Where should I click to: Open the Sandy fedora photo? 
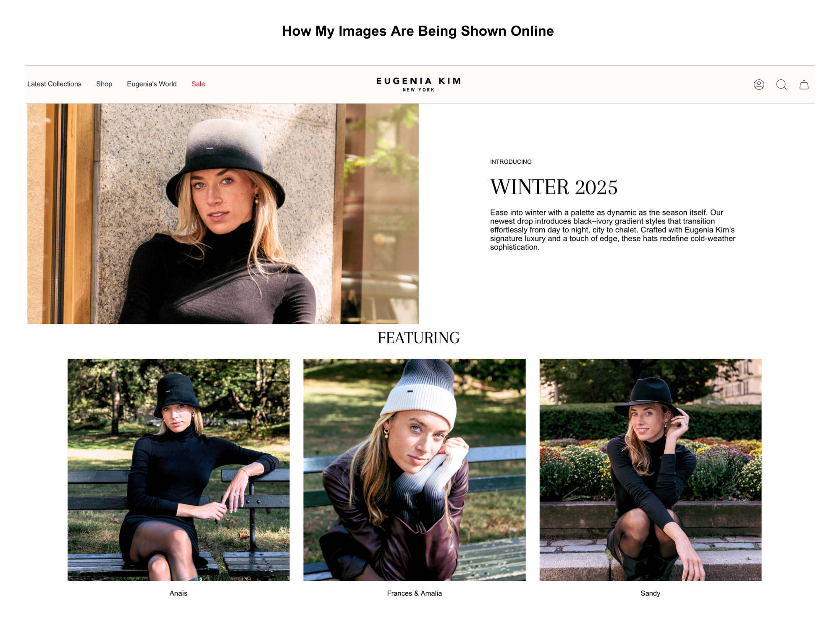[650, 470]
